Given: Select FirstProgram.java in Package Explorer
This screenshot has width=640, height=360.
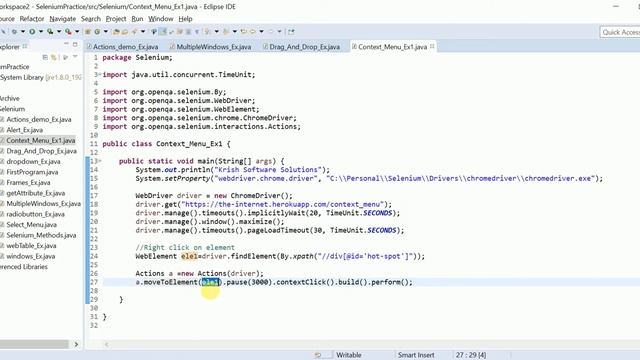Looking at the screenshot, I should coord(32,172).
